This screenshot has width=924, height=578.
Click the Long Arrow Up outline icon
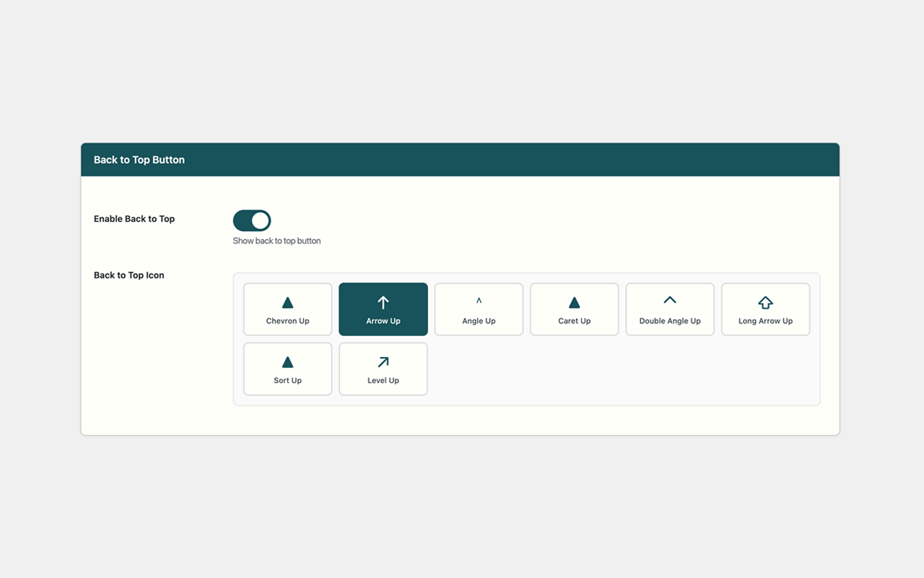point(765,301)
